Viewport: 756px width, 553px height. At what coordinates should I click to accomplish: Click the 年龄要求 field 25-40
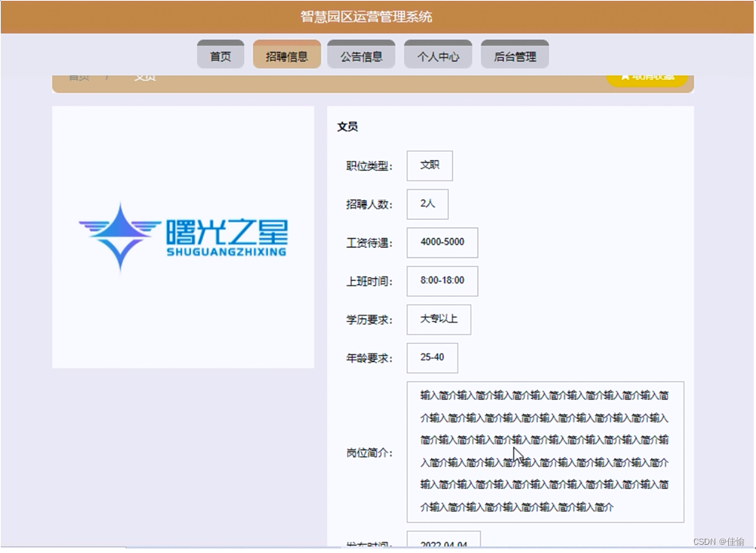click(x=433, y=358)
